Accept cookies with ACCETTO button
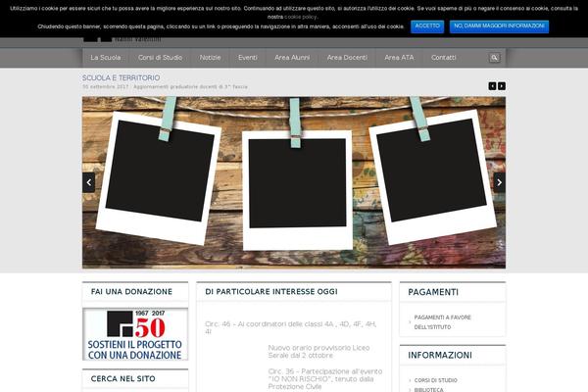588x392 pixels. pyautogui.click(x=427, y=26)
